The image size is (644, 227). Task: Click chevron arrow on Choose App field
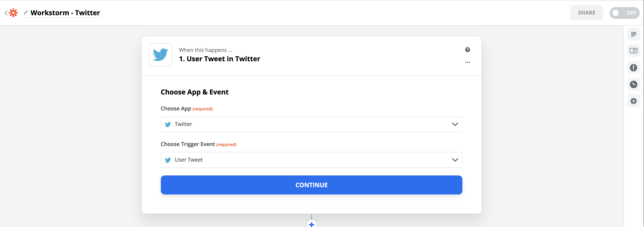(455, 124)
